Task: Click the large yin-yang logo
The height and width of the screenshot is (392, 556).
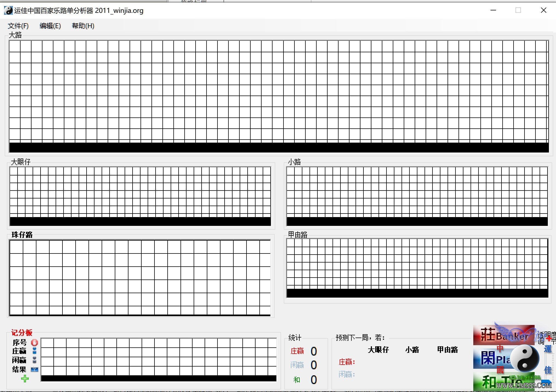Action: [x=525, y=358]
